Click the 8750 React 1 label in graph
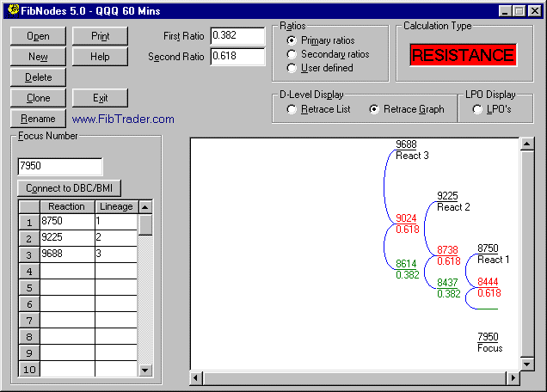The width and height of the screenshot is (547, 392). pyautogui.click(x=494, y=254)
